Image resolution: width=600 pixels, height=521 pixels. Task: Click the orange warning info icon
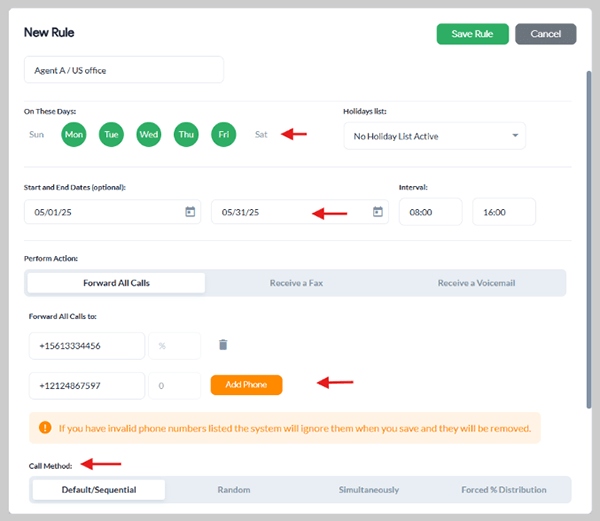(45, 428)
